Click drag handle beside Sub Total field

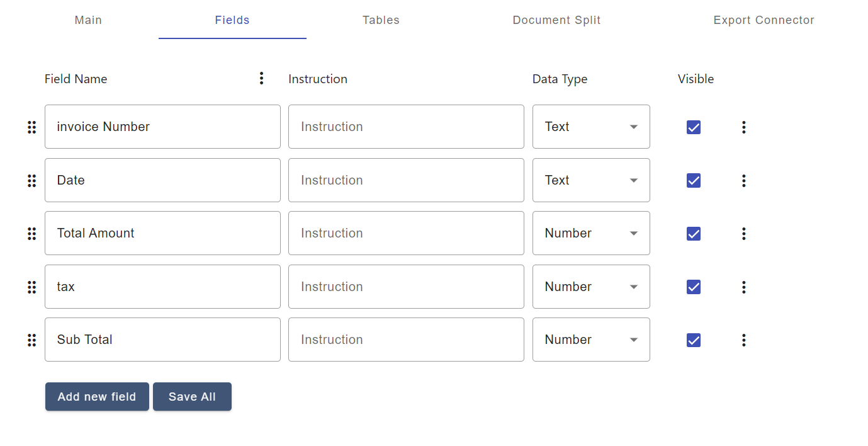(x=31, y=340)
